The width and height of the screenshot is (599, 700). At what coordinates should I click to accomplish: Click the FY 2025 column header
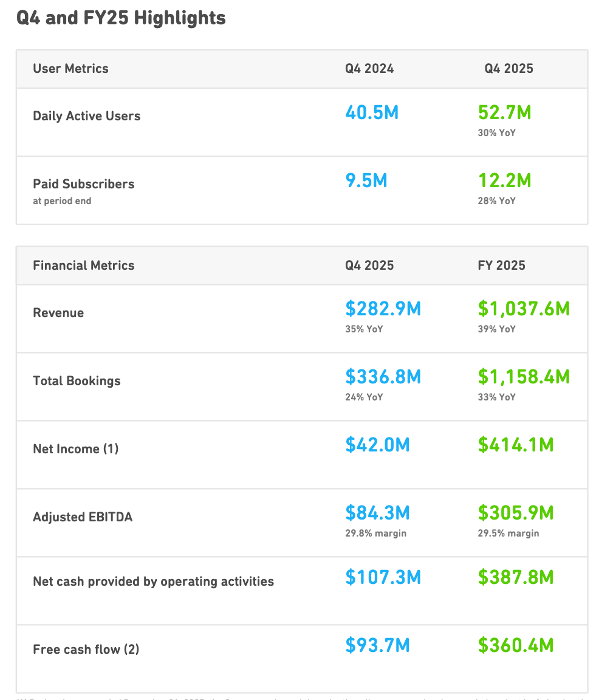point(501,266)
